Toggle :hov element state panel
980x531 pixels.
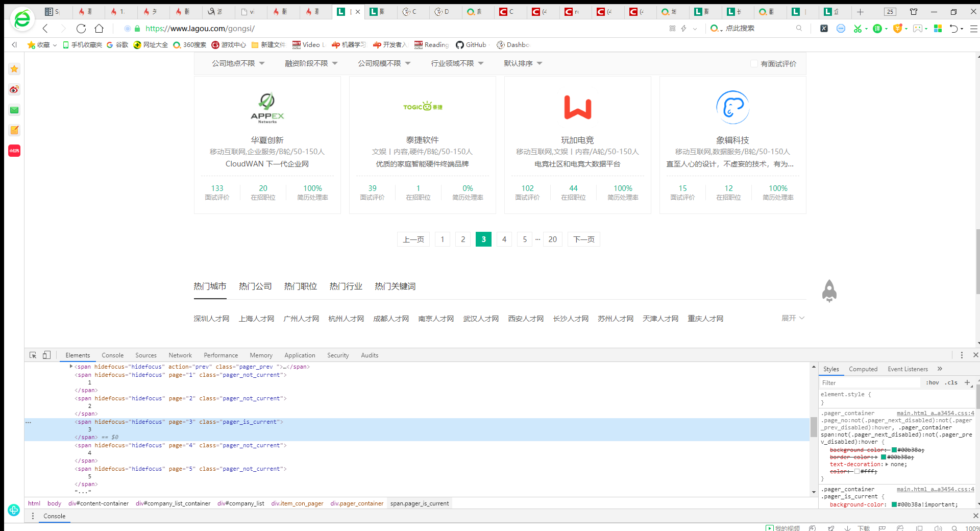[933, 382]
